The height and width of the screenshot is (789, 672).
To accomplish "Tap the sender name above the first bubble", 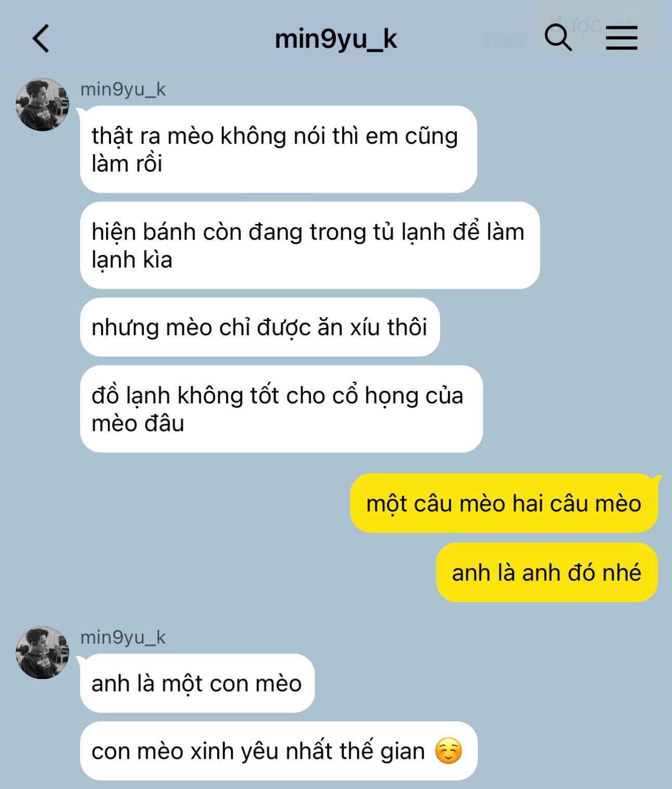I will coord(123,89).
